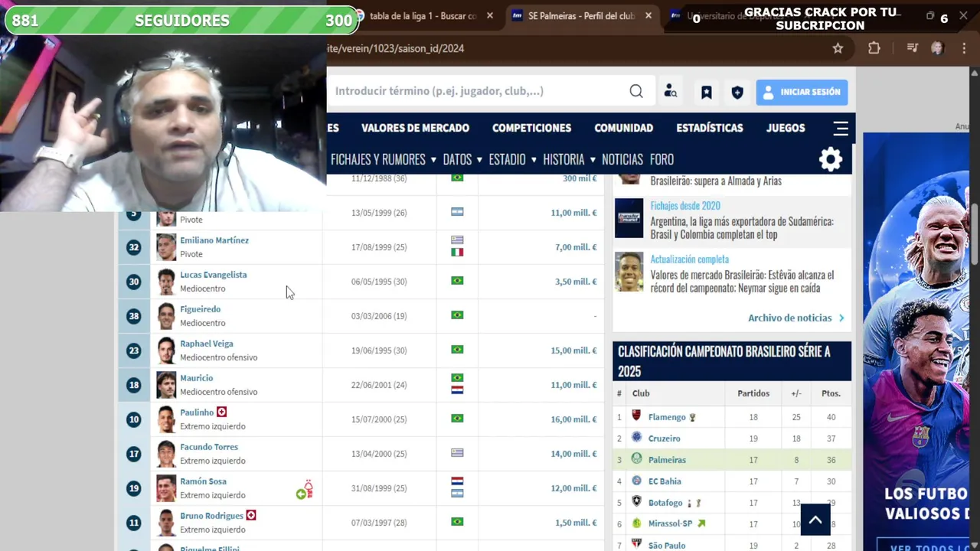This screenshot has width=980, height=551.
Task: Open the Chrome three-dot menu
Action: tap(963, 48)
